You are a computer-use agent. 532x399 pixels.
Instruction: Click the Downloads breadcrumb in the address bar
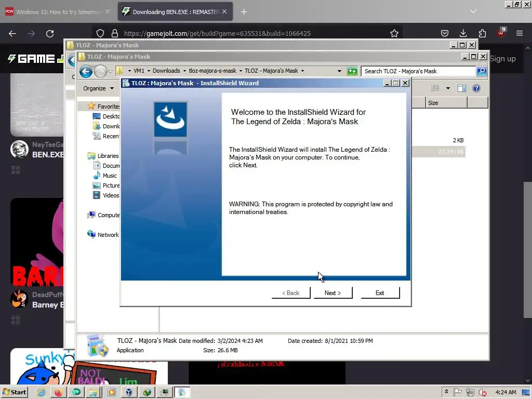coord(166,71)
